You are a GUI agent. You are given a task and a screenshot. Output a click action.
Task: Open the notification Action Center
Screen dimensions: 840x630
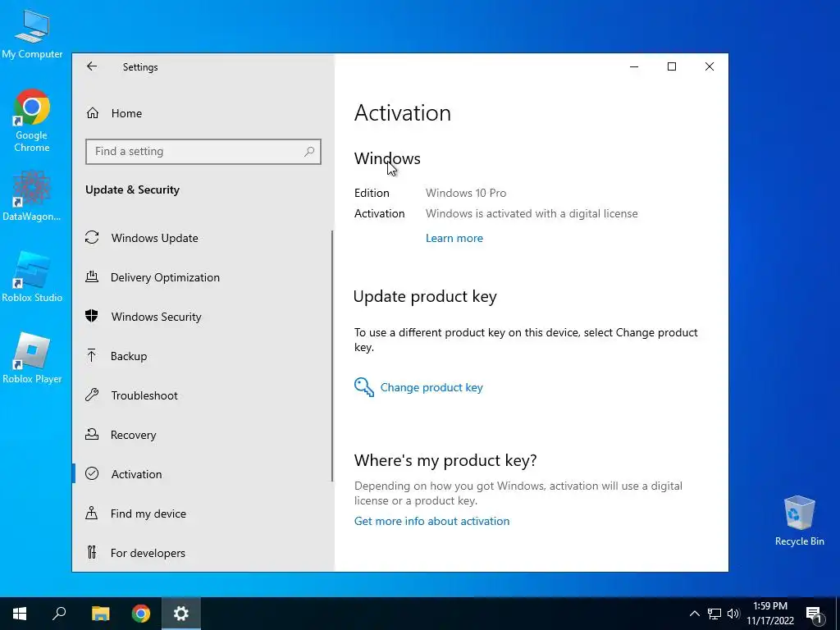click(x=814, y=614)
